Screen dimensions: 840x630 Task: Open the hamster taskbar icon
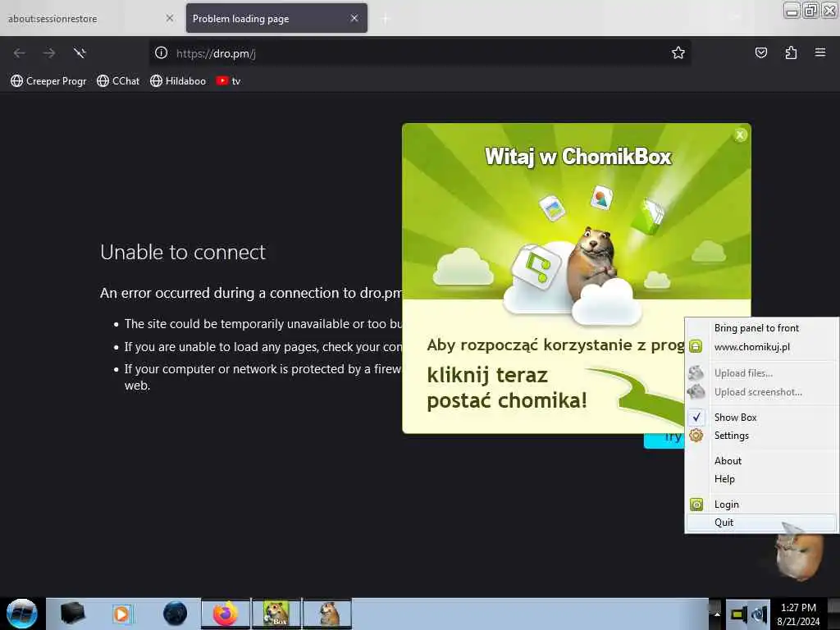(x=327, y=614)
